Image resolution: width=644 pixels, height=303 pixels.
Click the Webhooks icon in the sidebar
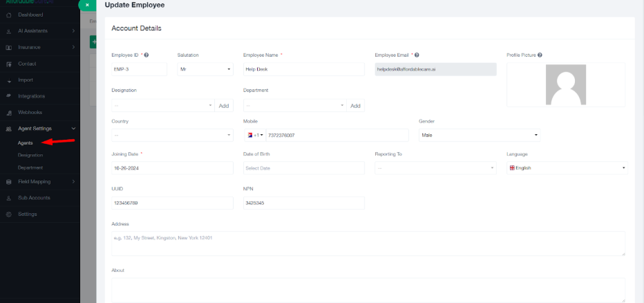pos(8,112)
